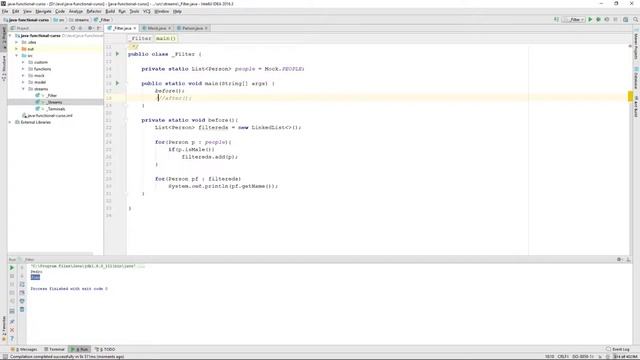This screenshot has width=640, height=360.
Task: Hide the Project panel with the hide icon
Action: coord(98,28)
